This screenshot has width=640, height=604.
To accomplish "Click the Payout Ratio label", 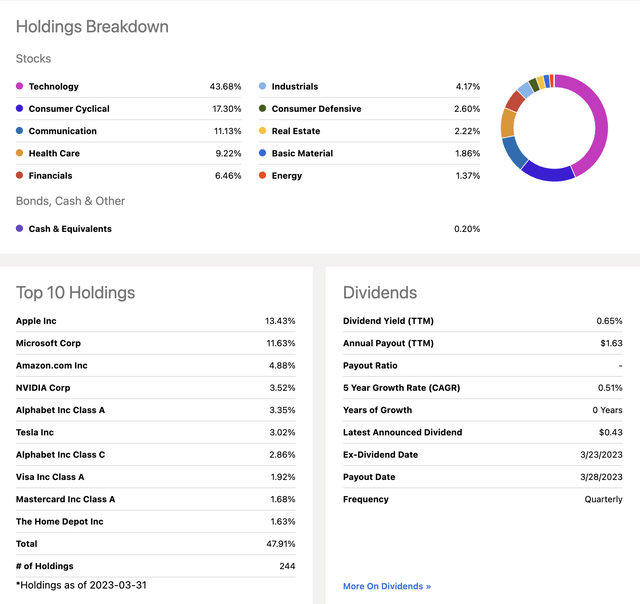I will click(x=370, y=366).
